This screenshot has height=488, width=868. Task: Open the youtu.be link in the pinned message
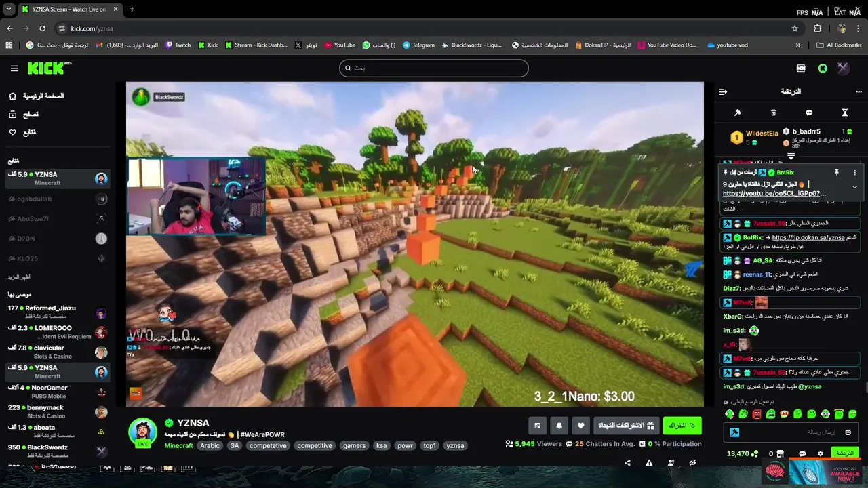(x=774, y=193)
